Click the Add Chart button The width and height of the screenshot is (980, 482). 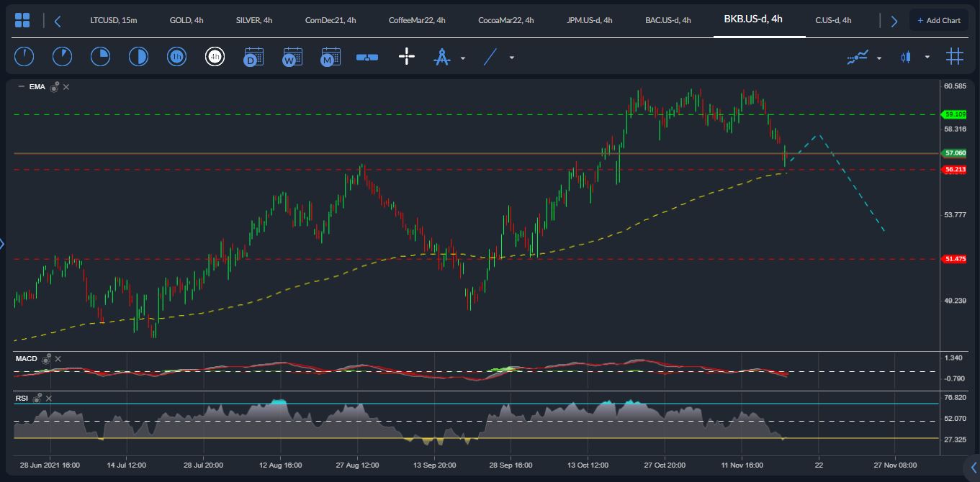point(938,20)
